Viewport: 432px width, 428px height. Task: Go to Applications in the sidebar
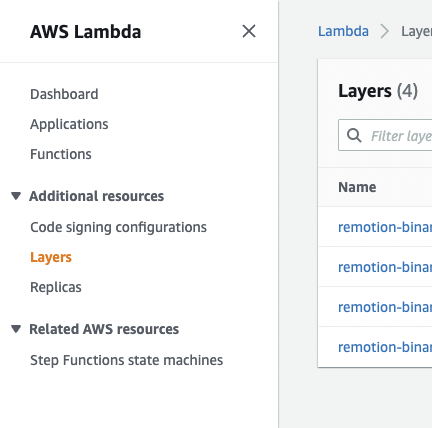tap(69, 124)
